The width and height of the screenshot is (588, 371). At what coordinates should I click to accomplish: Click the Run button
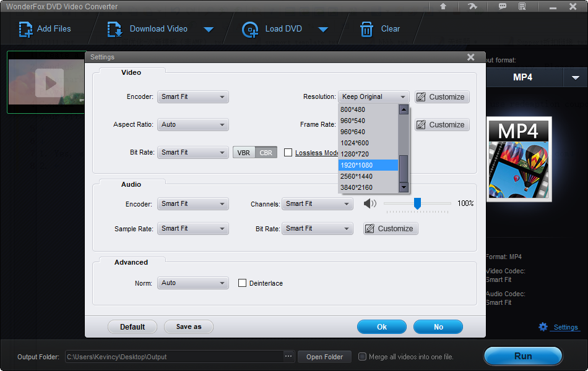pyautogui.click(x=523, y=356)
